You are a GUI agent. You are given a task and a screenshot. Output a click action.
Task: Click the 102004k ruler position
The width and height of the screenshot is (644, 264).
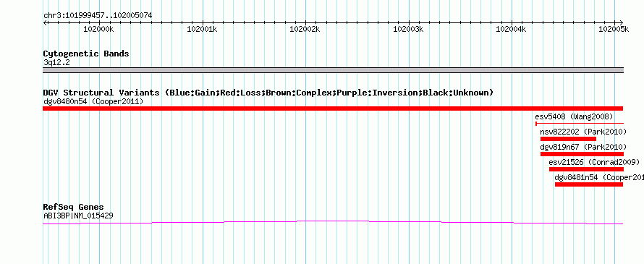click(512, 29)
